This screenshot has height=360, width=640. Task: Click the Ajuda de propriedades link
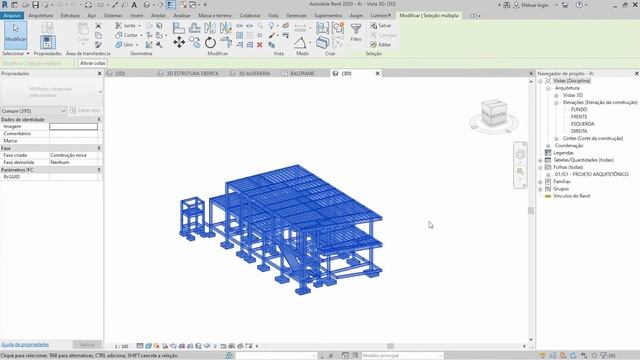point(25,344)
